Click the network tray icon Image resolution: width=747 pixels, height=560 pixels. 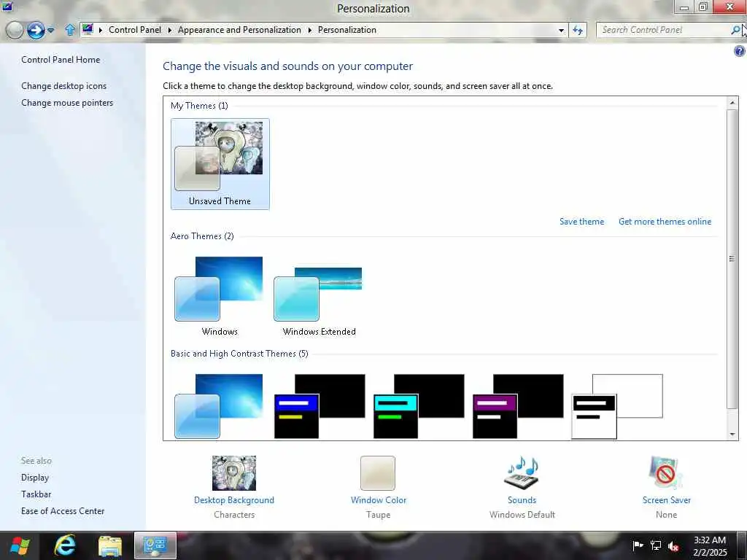[656, 545]
